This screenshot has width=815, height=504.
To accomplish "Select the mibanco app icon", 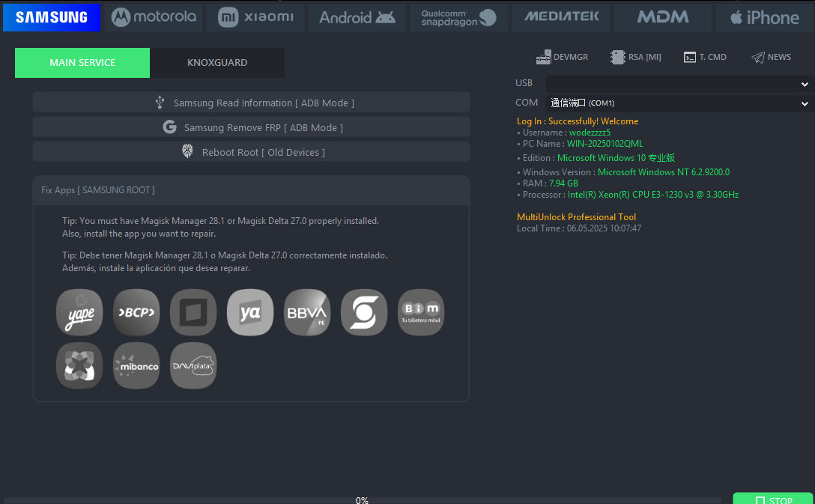I will point(136,365).
